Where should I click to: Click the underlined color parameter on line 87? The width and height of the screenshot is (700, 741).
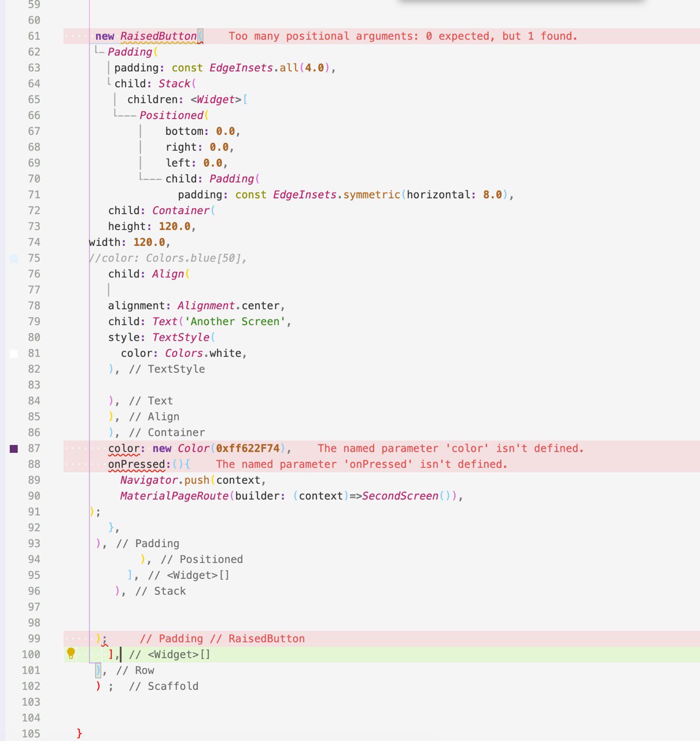[x=124, y=448]
